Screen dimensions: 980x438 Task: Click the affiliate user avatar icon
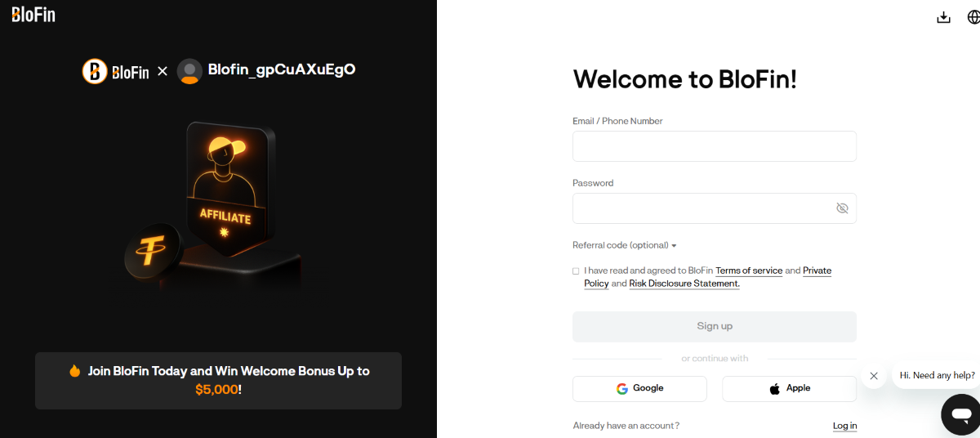pos(189,71)
